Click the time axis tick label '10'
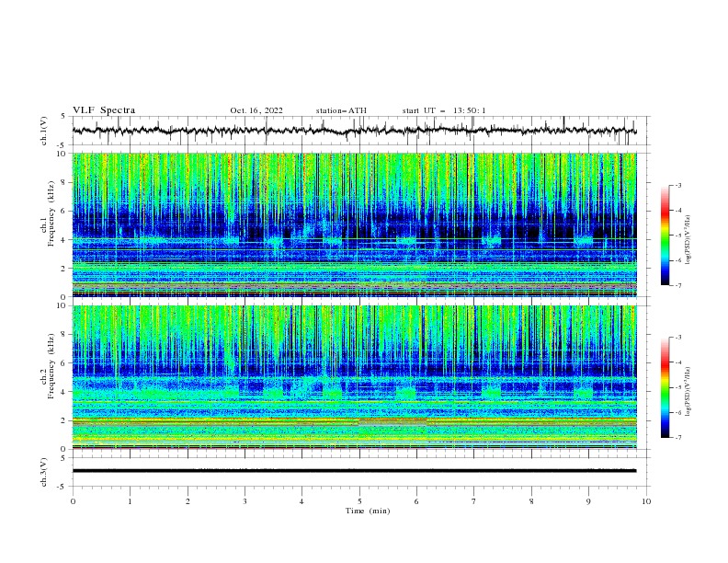Screen dimensions: 728x563 646,501
